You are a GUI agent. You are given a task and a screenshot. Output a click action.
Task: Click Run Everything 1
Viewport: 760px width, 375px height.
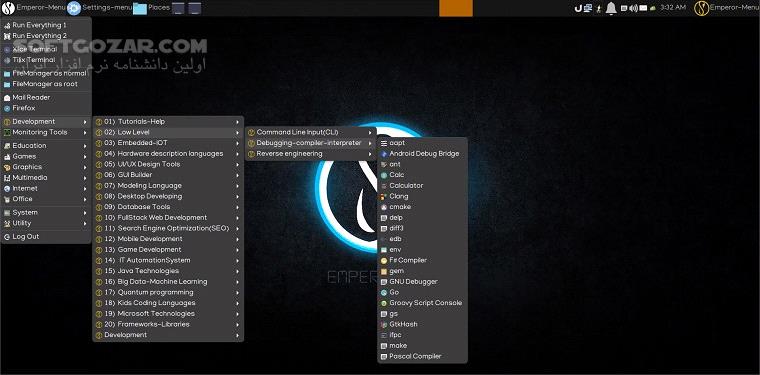point(46,25)
